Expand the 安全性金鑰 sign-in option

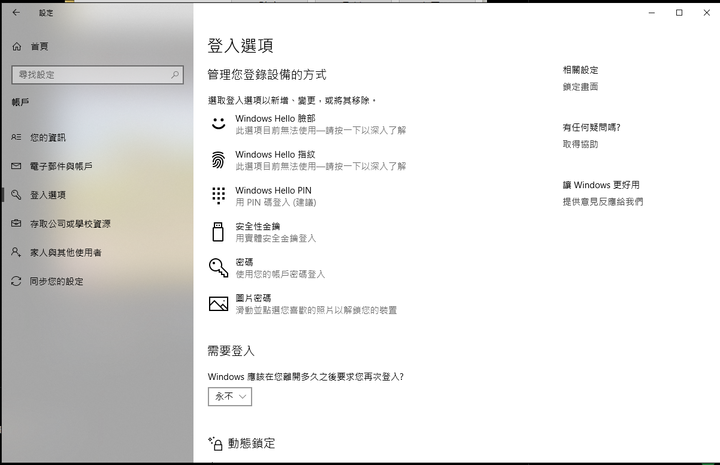pyautogui.click(x=264, y=232)
